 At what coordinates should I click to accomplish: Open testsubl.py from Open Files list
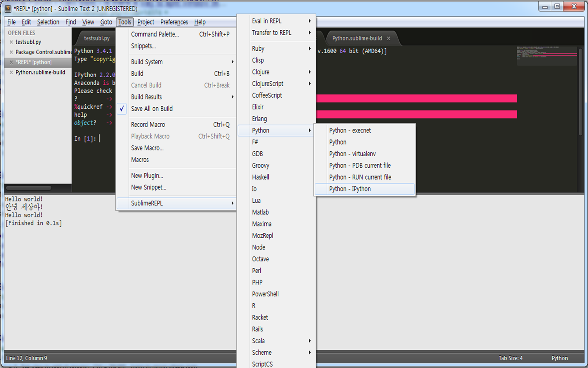pos(28,42)
